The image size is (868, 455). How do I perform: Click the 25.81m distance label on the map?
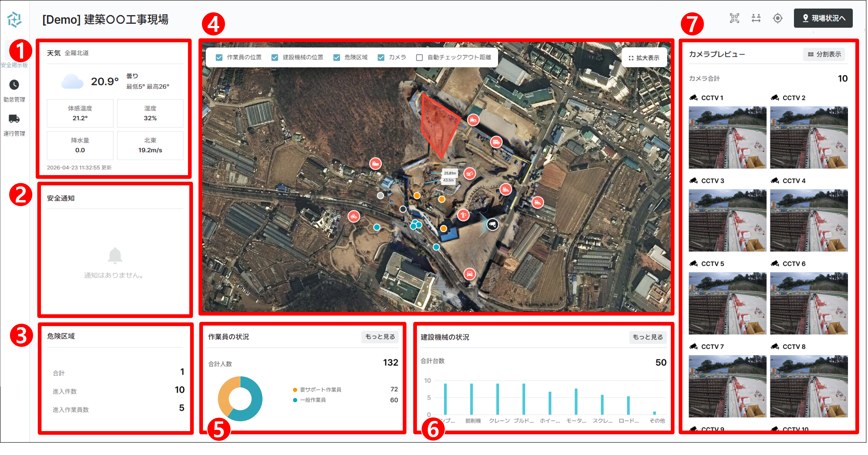tap(450, 173)
